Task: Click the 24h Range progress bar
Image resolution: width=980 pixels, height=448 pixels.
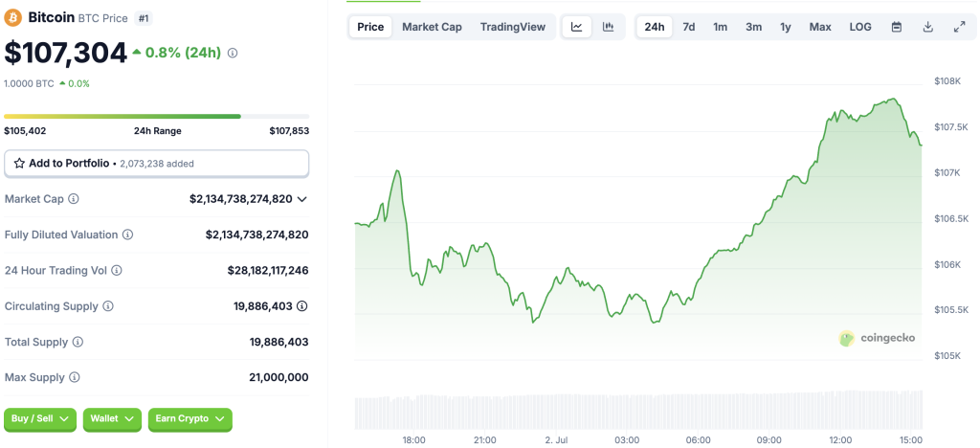Action: (156, 116)
